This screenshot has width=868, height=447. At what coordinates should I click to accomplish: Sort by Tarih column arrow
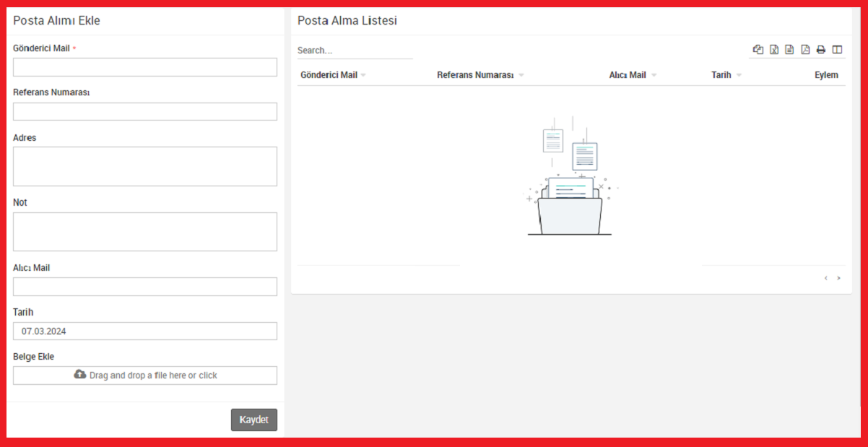(x=739, y=76)
